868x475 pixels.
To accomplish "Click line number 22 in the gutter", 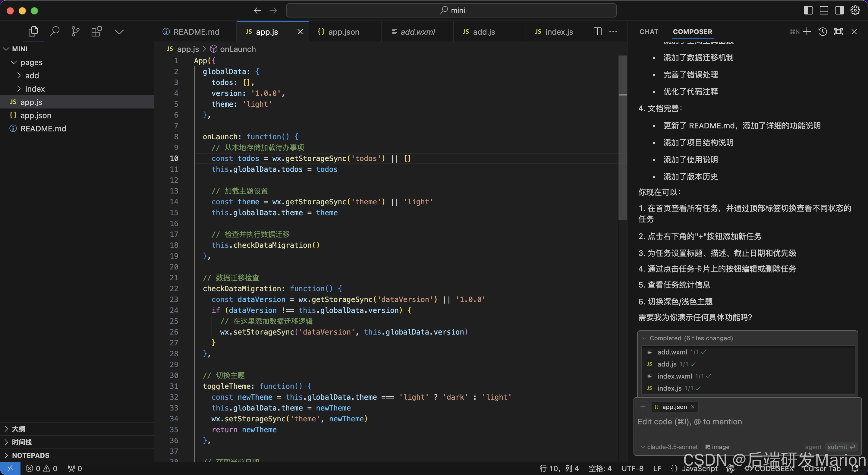I will click(x=174, y=289).
